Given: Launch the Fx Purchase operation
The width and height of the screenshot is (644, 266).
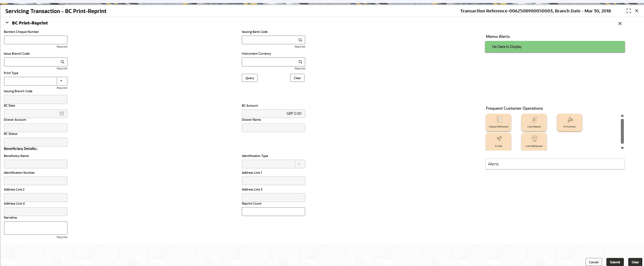Looking at the screenshot, I should point(569,122).
